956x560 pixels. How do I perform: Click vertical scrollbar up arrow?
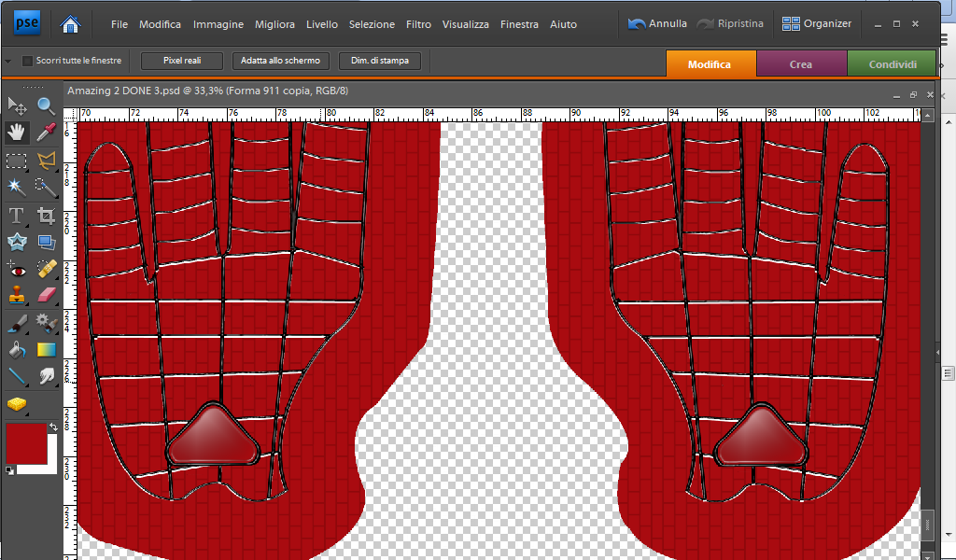tap(927, 115)
